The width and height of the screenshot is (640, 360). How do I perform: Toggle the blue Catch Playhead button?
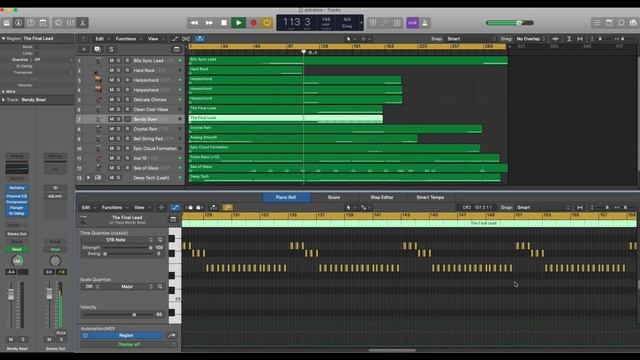(x=200, y=39)
